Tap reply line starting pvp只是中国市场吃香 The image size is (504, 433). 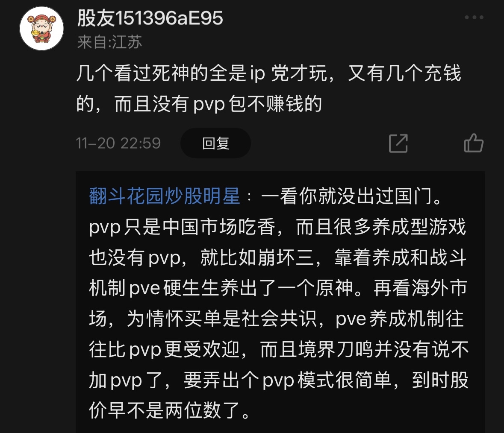[277, 227]
